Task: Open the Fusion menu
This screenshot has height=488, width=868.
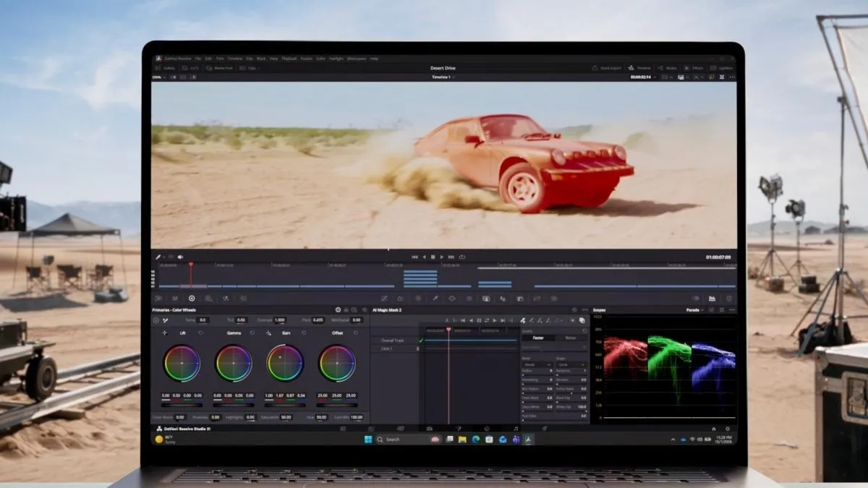Action: [307, 59]
